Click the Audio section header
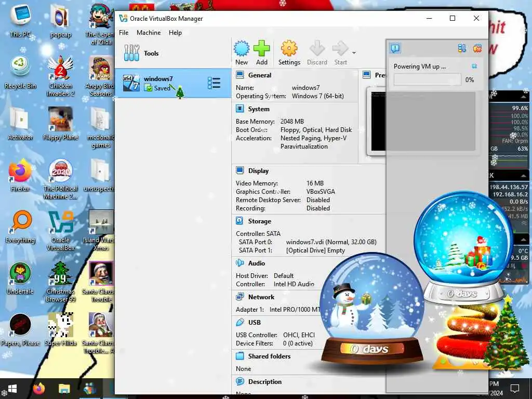 point(257,263)
